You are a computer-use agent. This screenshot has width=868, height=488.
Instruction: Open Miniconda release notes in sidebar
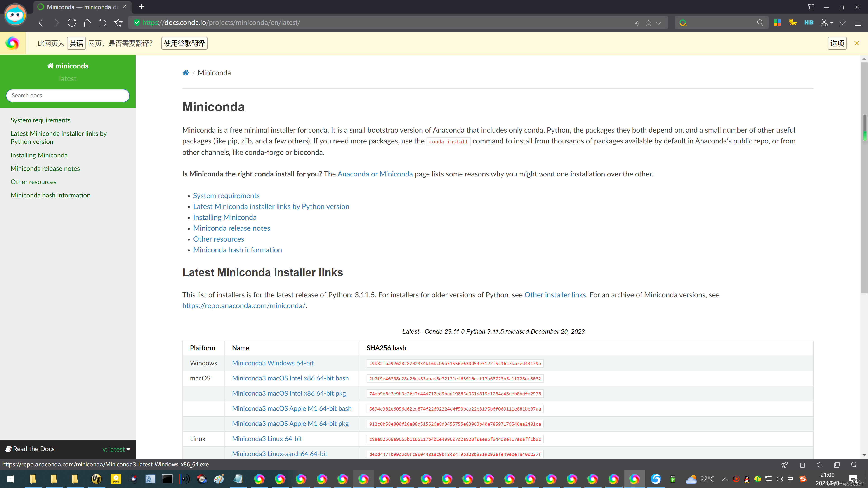(x=45, y=168)
